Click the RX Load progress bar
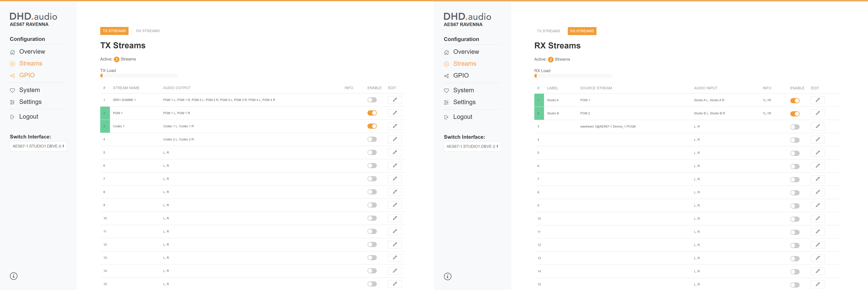The height and width of the screenshot is (290, 868). click(573, 76)
